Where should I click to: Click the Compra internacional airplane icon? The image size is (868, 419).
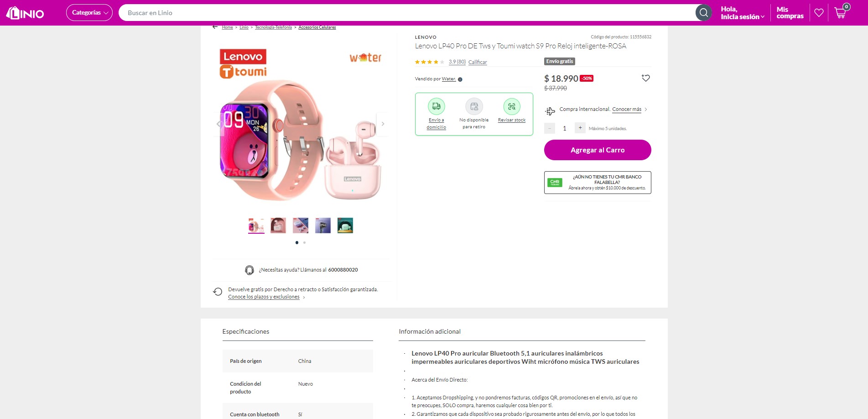(550, 109)
